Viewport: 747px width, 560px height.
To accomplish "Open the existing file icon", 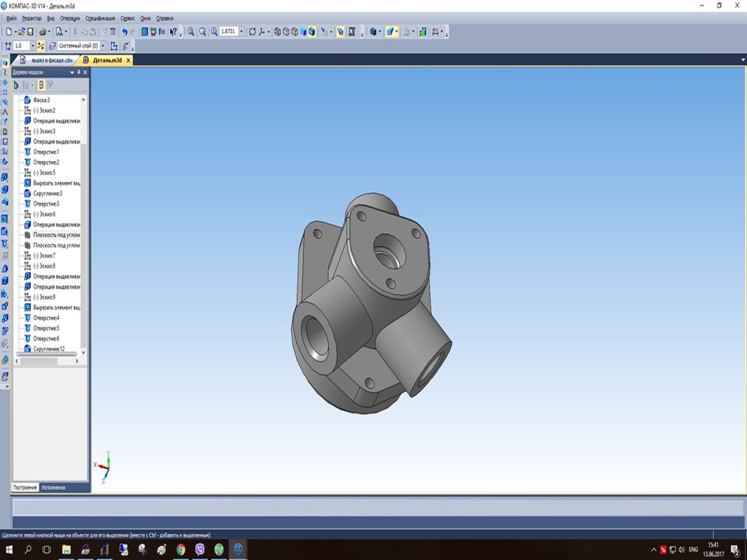I will pyautogui.click(x=21, y=32).
